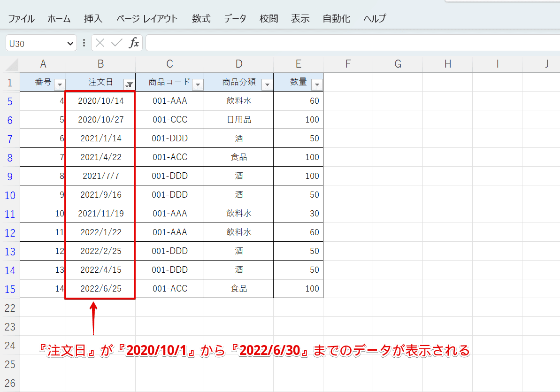Open the 校閲 ribbon tab
Viewport: 560px width, 392px height.
pos(268,19)
